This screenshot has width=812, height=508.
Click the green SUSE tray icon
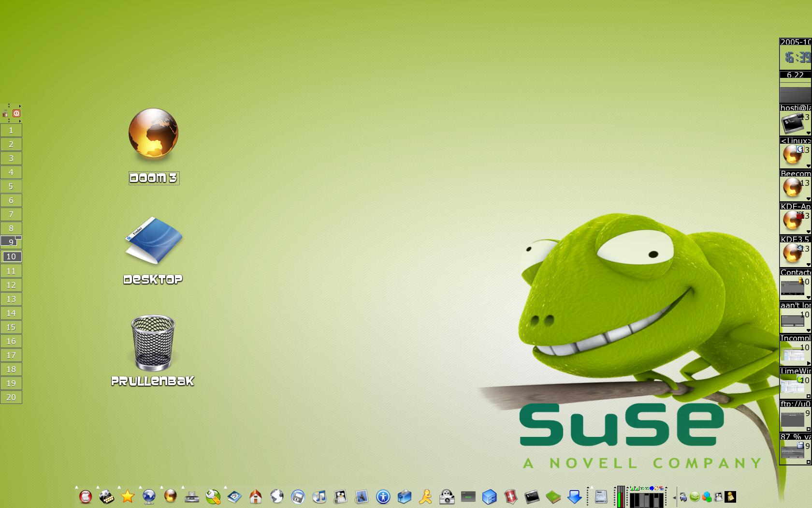coord(695,497)
